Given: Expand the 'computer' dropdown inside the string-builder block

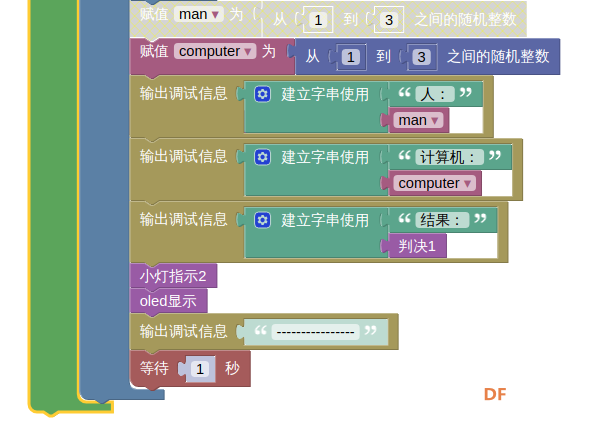Looking at the screenshot, I should 435,183.
